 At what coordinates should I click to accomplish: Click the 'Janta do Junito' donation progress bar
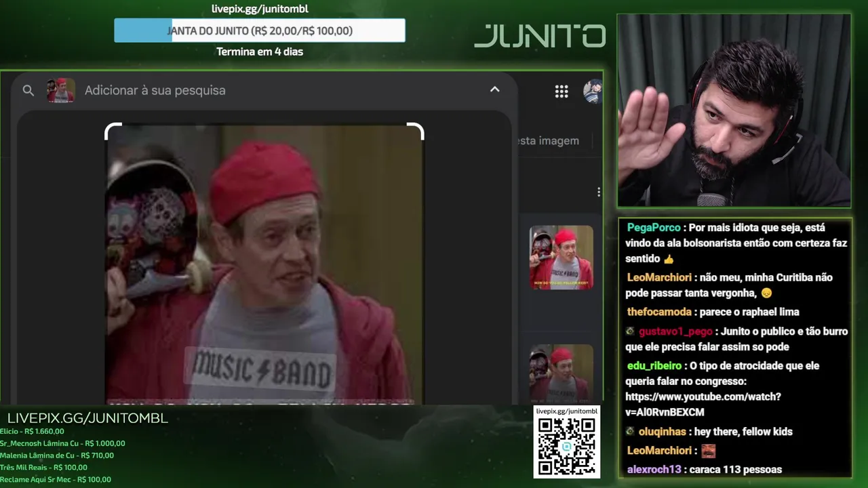260,30
